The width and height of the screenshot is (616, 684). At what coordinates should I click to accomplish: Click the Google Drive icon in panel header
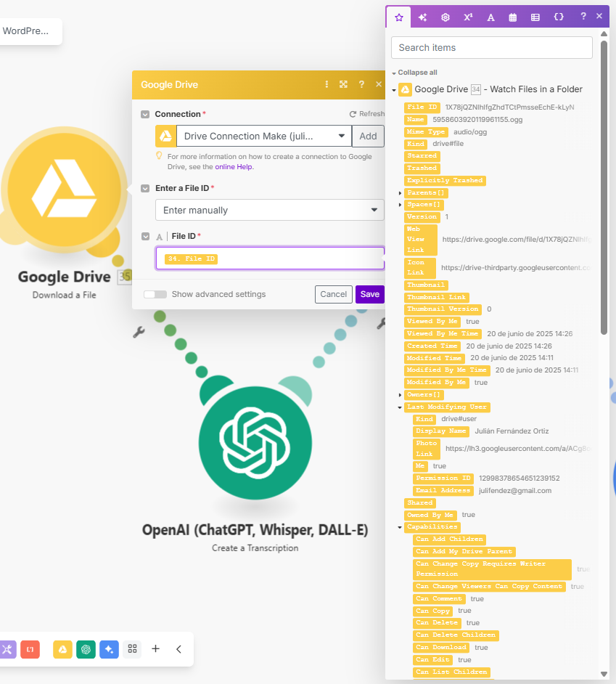[405, 89]
